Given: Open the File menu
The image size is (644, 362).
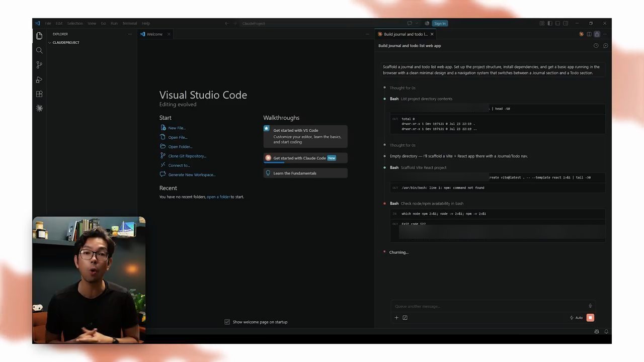Looking at the screenshot, I should pyautogui.click(x=48, y=23).
